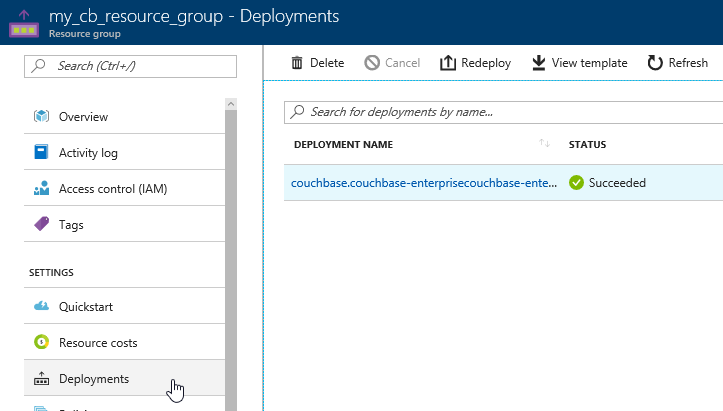
Task: Click the Refresh circular arrow icon
Action: click(655, 62)
